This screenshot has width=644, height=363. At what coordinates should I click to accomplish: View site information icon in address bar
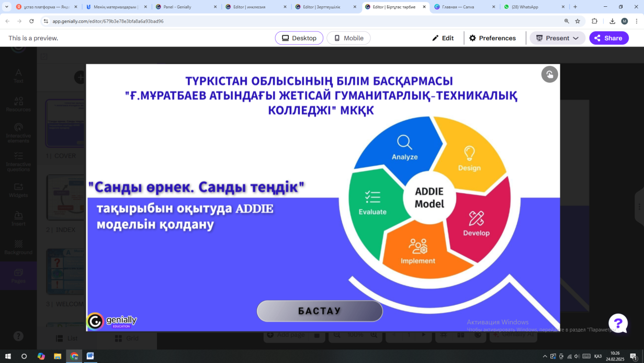point(46,21)
